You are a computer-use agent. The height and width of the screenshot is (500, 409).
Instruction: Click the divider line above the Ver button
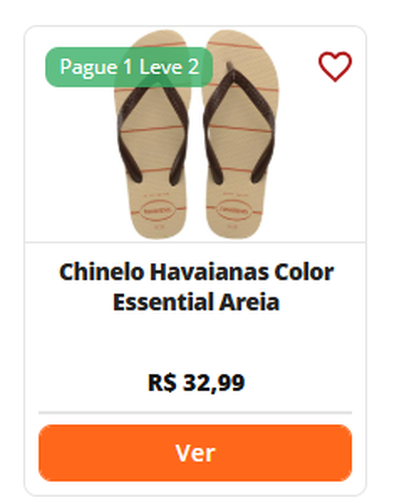pos(195,413)
